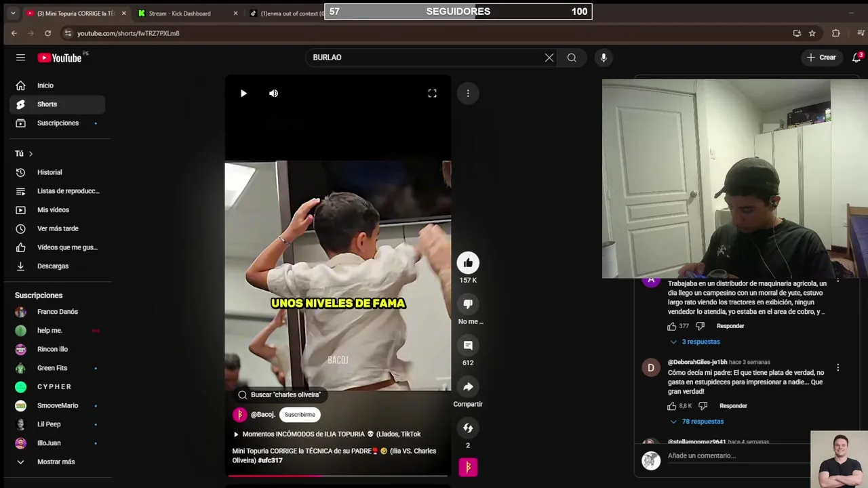
Task: Click the Crear button
Action: point(821,58)
